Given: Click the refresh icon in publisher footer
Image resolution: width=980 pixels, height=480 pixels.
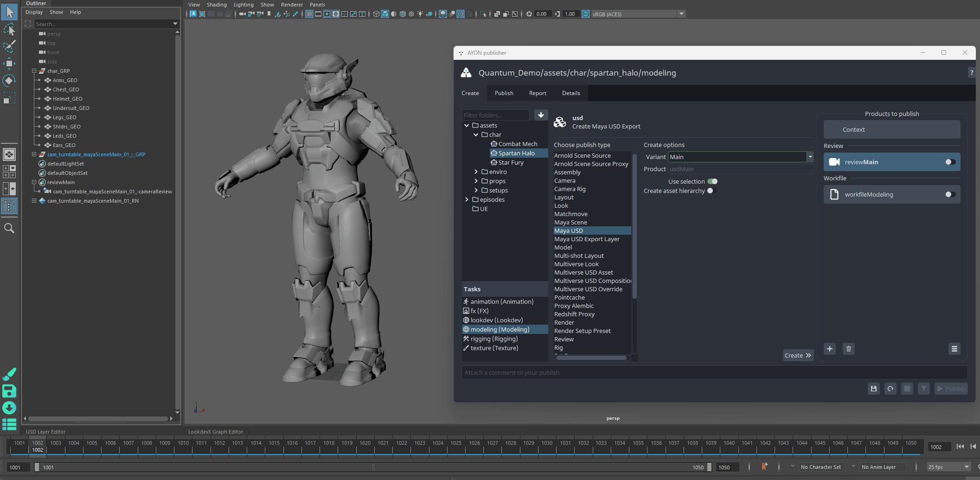Looking at the screenshot, I should (890, 389).
